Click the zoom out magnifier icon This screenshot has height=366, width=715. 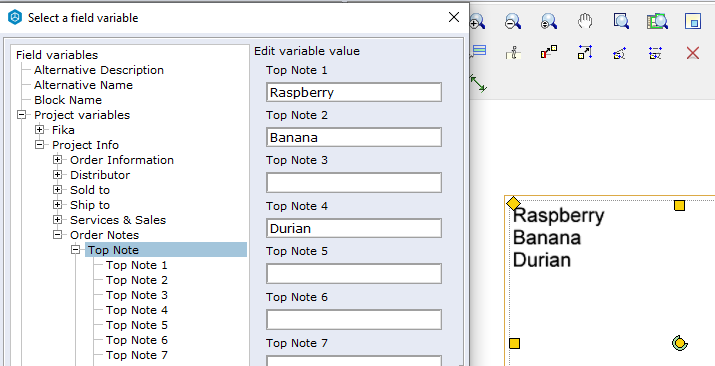coord(513,21)
